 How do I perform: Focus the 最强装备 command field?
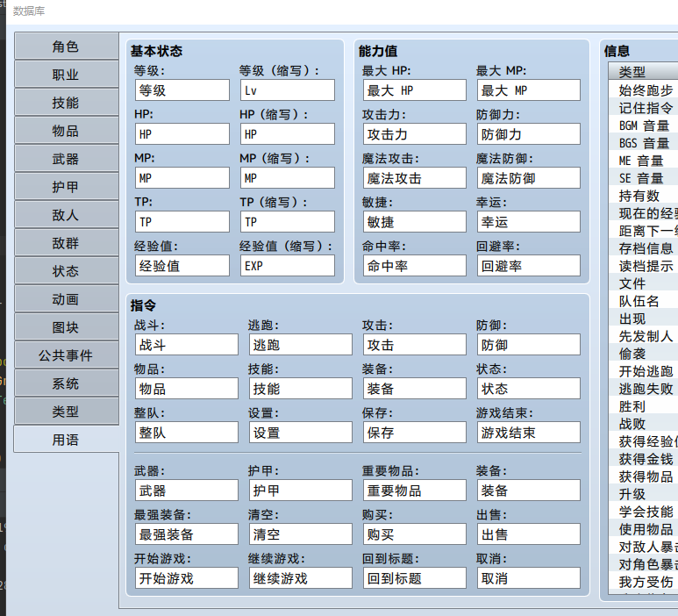(186, 534)
